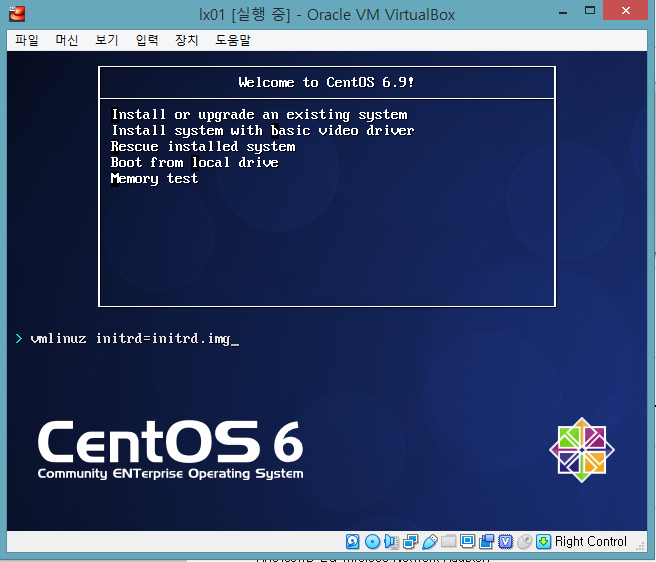Open the 파일 menu

27,40
